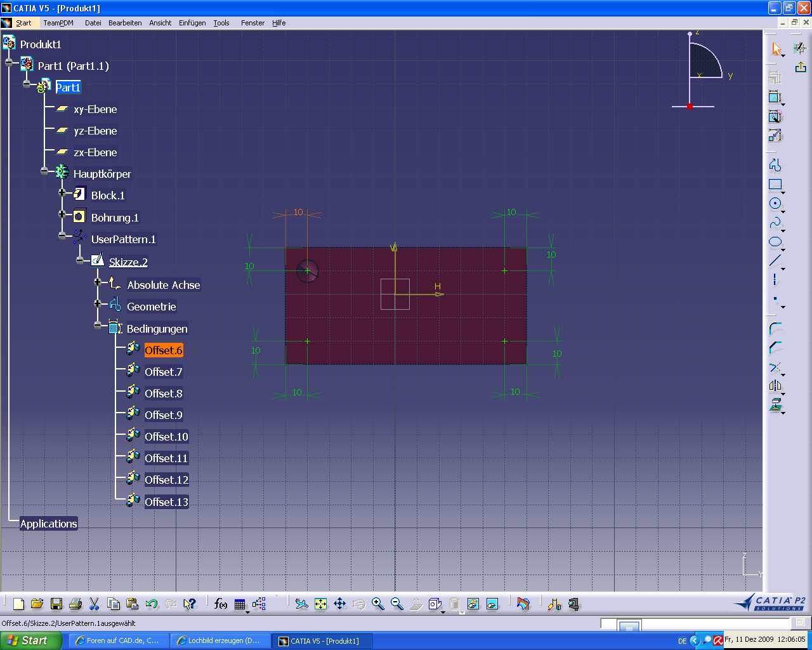
Task: Select the Point tool
Action: tap(775, 299)
